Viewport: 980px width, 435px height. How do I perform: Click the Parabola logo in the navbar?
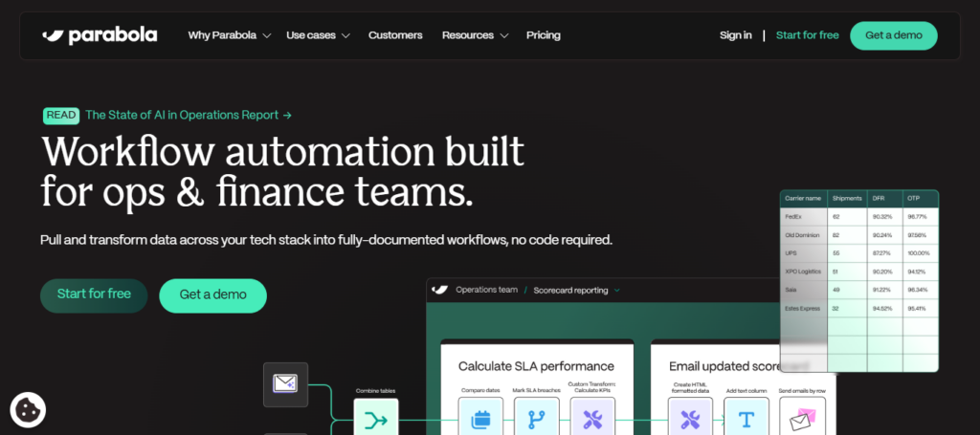100,35
